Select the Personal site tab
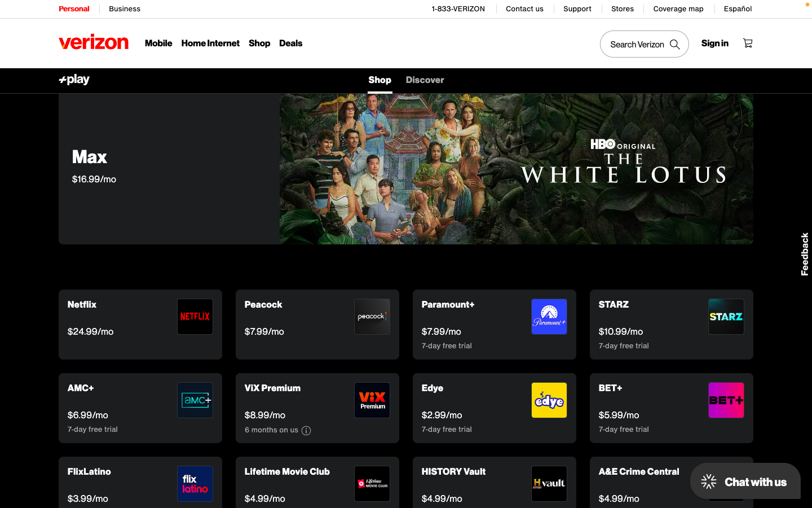812x508 pixels. coord(74,9)
